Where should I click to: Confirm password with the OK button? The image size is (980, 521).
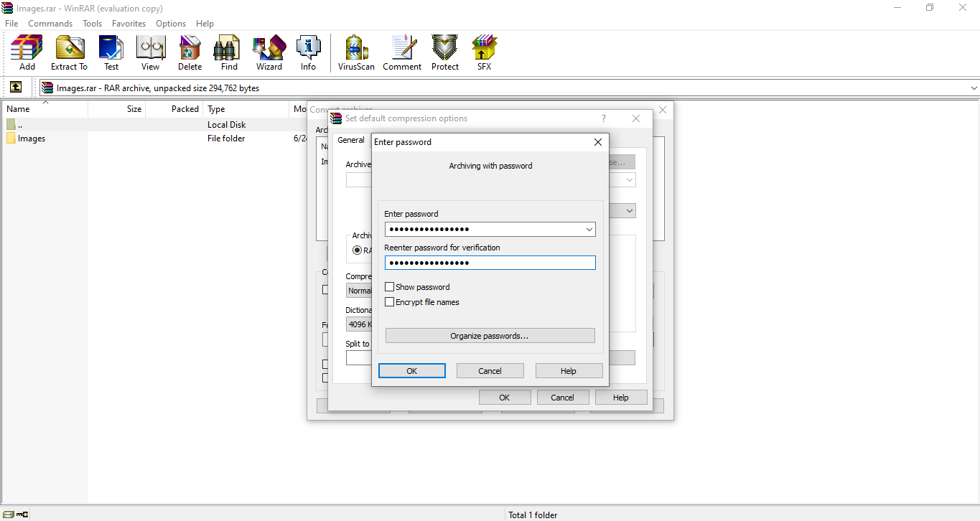tap(412, 371)
